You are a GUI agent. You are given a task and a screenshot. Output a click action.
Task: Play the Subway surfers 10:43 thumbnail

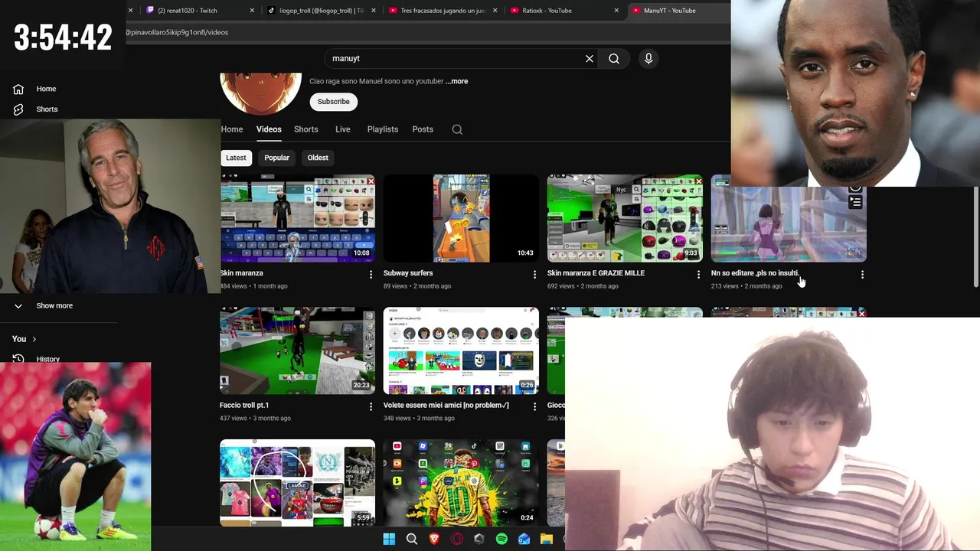tap(461, 219)
